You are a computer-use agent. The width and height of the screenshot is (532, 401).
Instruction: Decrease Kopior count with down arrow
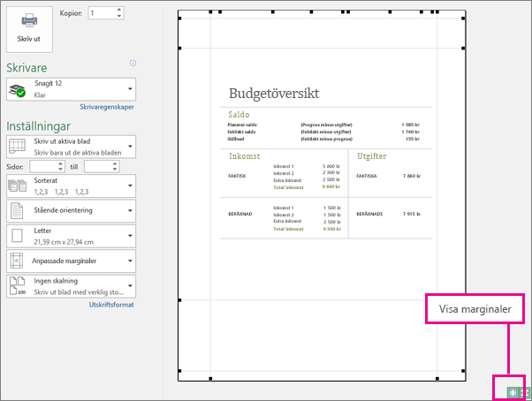(x=119, y=16)
